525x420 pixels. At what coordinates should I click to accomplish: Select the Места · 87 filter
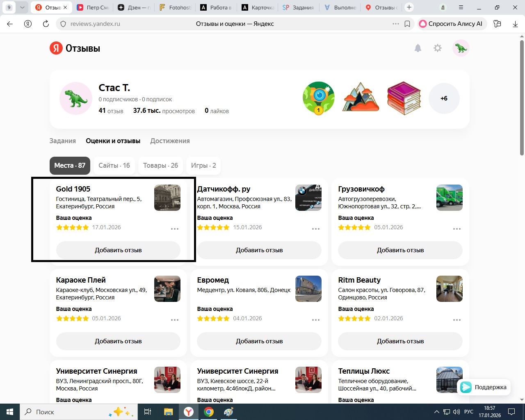70,165
